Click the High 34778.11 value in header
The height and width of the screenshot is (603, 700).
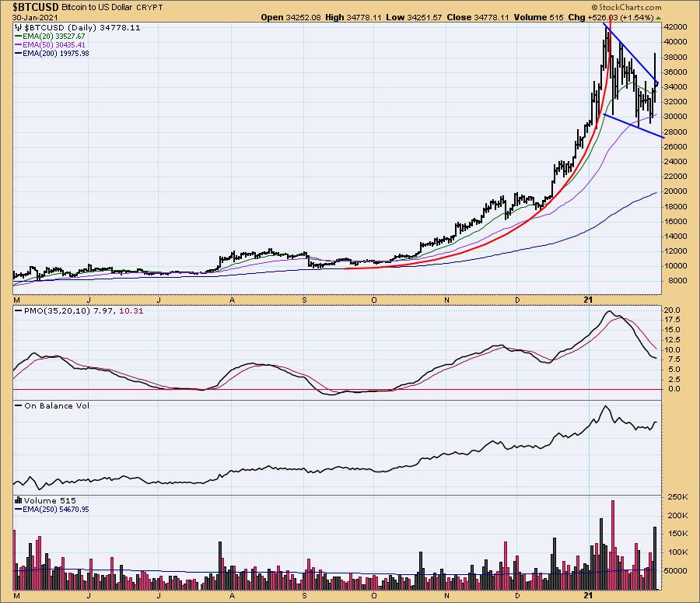tap(353, 17)
